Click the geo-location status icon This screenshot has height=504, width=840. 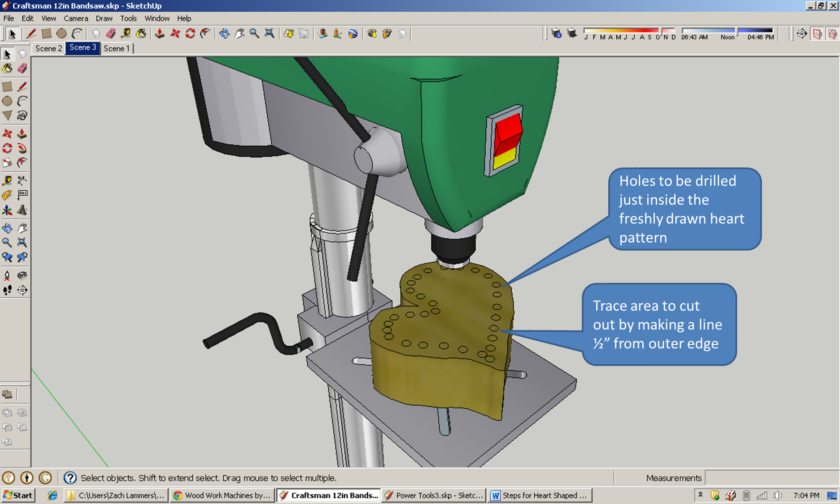click(x=8, y=478)
